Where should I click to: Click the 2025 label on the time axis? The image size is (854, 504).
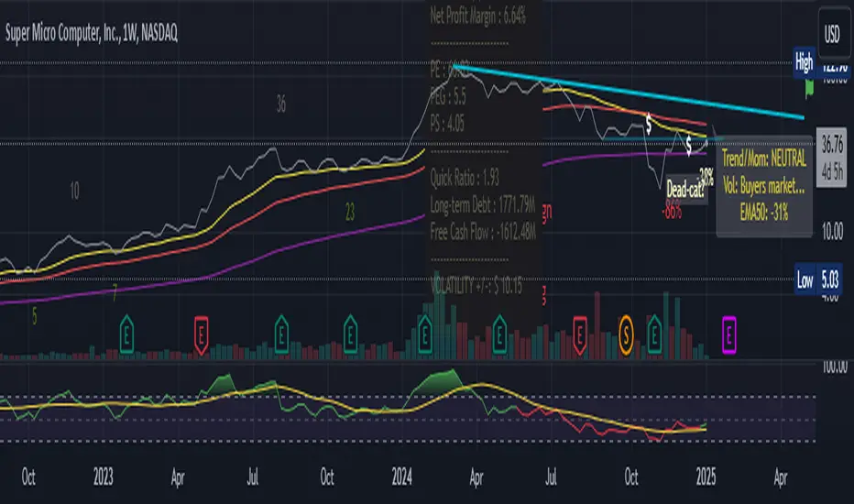tap(706, 477)
